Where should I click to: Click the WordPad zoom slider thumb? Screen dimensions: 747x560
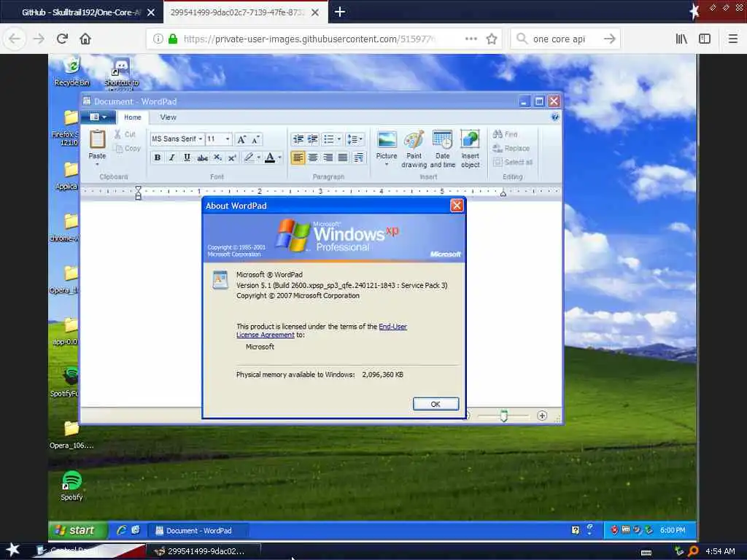[503, 416]
